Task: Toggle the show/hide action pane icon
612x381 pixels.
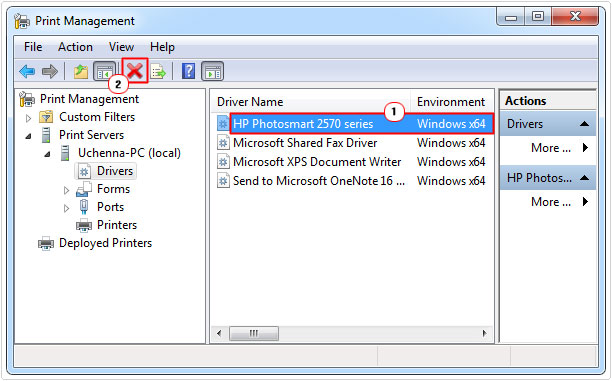Action: click(x=213, y=71)
